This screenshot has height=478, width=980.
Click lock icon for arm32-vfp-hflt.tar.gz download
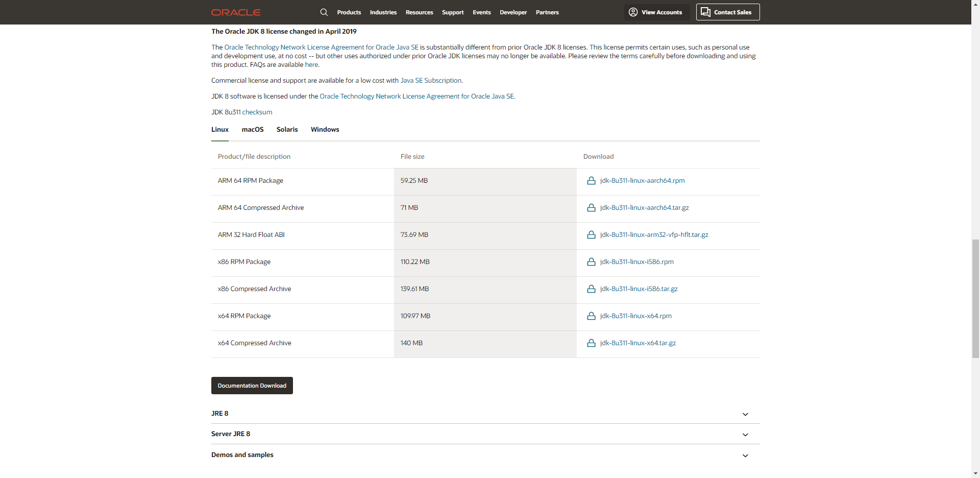(x=591, y=235)
